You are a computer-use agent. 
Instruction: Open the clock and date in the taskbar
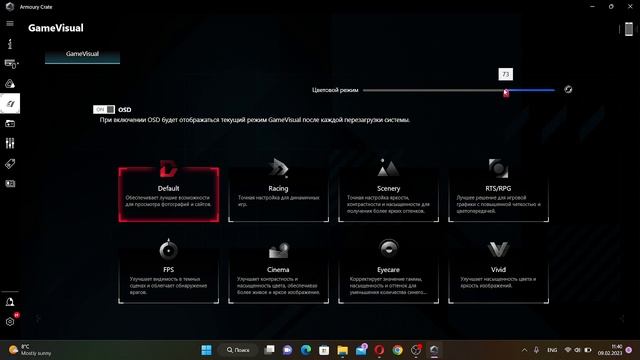[x=610, y=350]
